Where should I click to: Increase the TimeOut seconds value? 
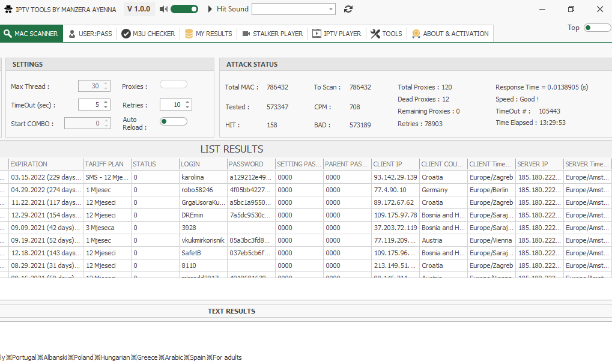tap(106, 102)
